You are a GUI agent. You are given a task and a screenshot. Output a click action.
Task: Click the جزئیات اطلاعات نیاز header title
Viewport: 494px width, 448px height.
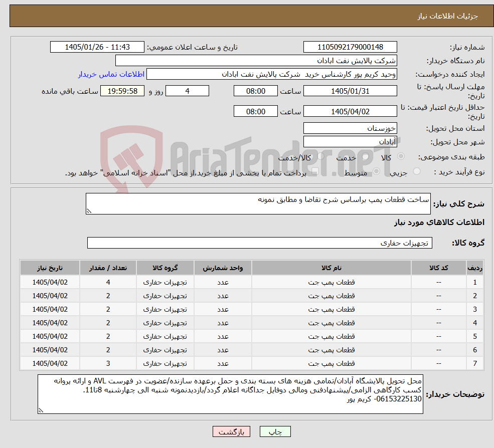tap(448, 16)
